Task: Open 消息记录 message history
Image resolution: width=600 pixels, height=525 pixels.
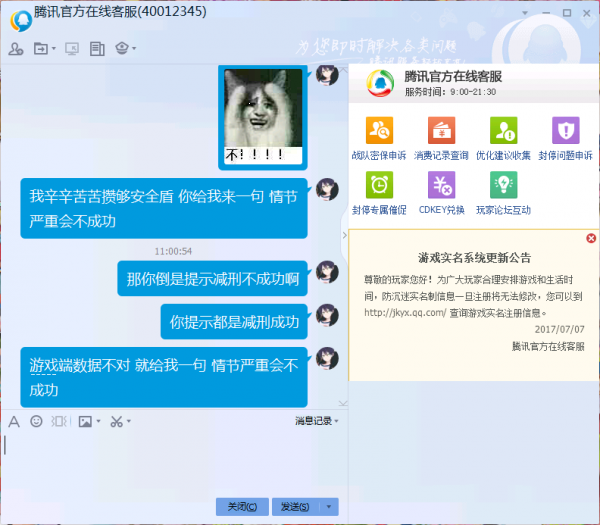Action: click(x=316, y=421)
